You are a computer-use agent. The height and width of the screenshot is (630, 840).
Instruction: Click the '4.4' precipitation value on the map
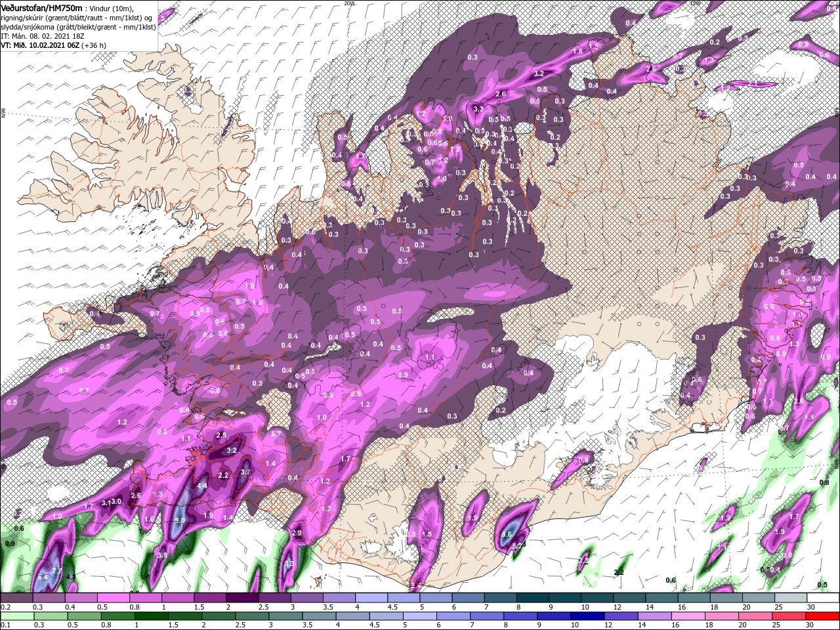(x=202, y=486)
